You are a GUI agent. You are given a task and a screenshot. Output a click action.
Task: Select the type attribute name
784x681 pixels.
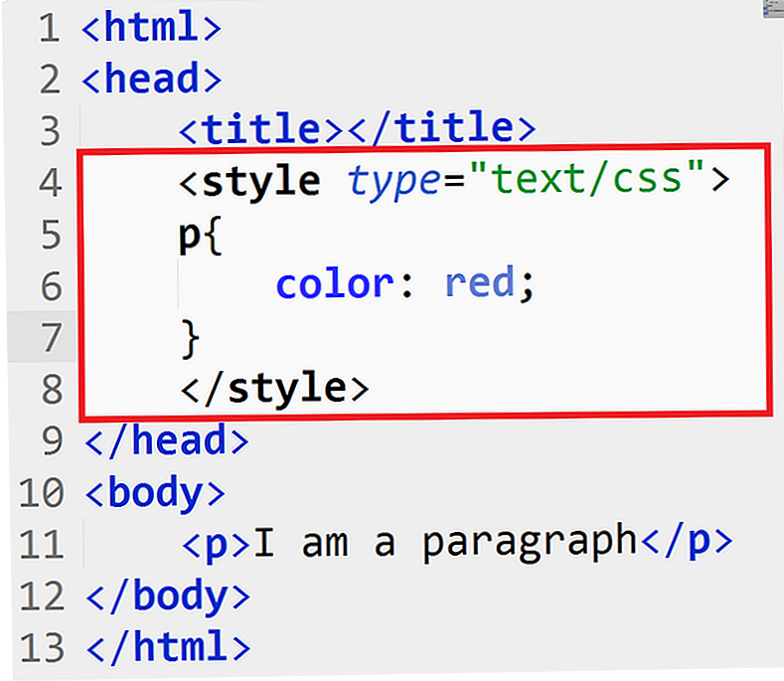click(x=393, y=182)
